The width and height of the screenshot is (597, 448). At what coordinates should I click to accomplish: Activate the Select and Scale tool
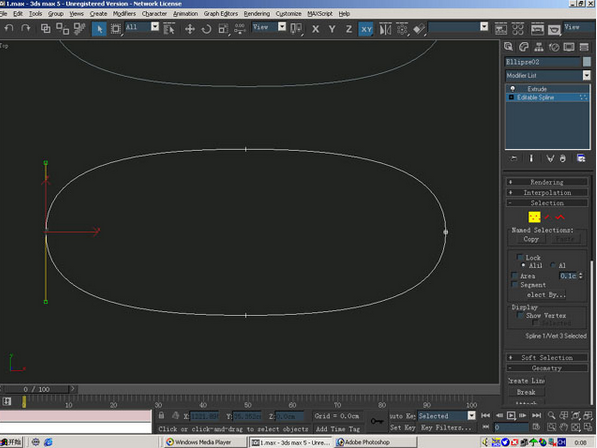223,29
